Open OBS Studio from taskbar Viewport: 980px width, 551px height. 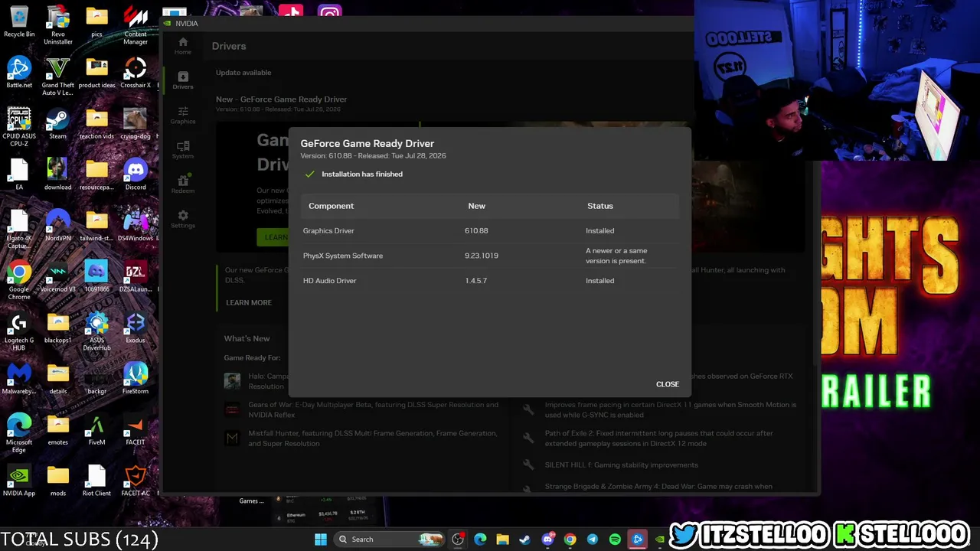pos(458,540)
